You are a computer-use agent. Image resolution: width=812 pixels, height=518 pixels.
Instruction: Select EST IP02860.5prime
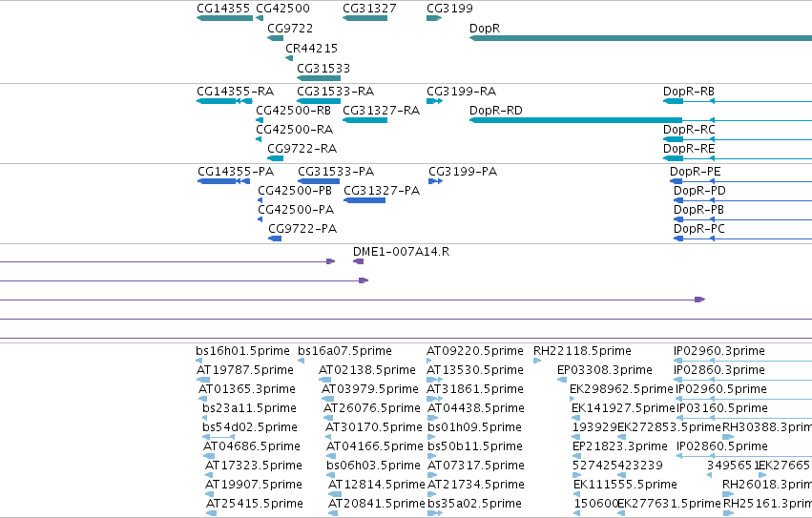(744, 457)
